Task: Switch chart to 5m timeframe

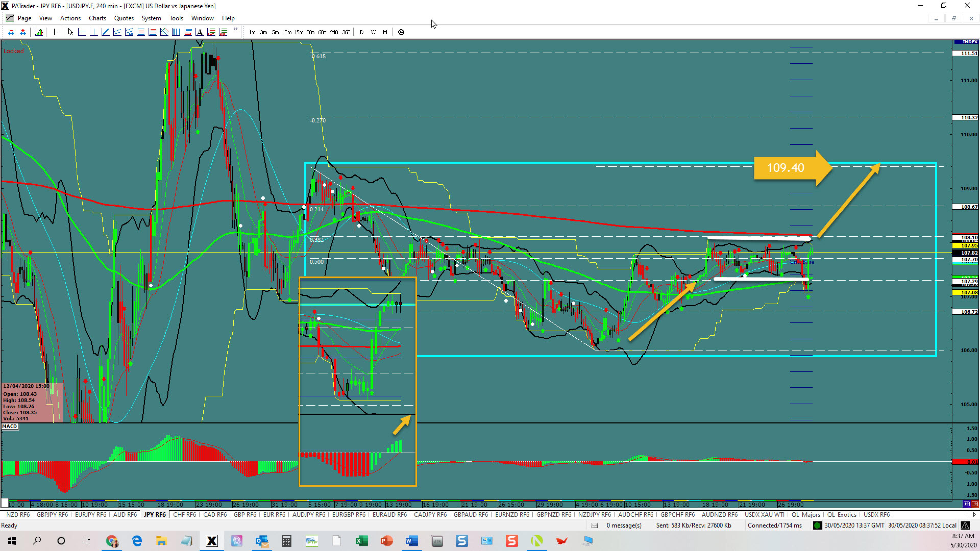Action: (x=275, y=32)
